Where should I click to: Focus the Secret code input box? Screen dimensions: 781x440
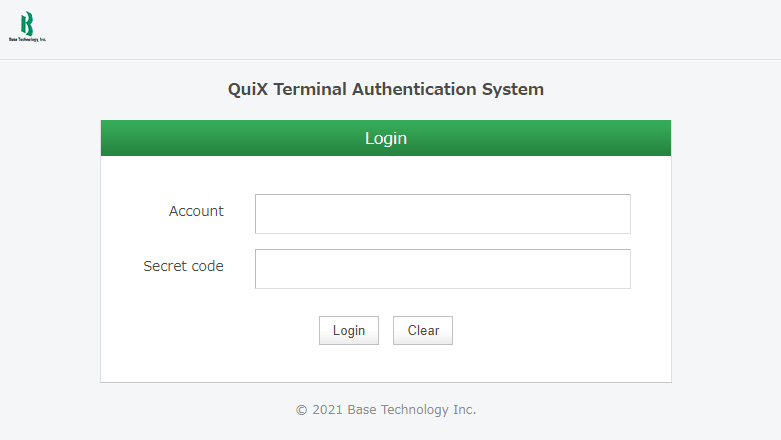pos(442,269)
